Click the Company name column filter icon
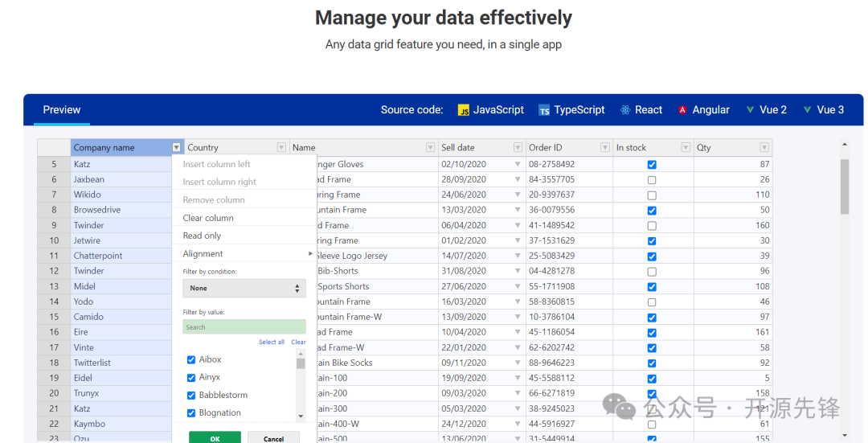 click(177, 148)
